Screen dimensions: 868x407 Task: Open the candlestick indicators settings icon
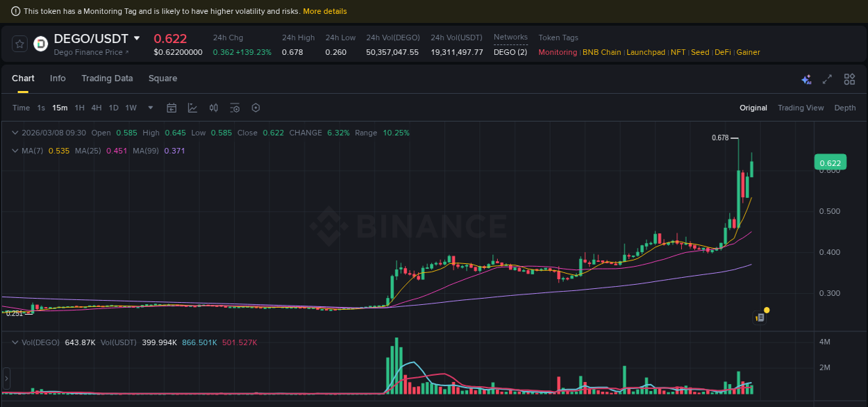tap(213, 108)
